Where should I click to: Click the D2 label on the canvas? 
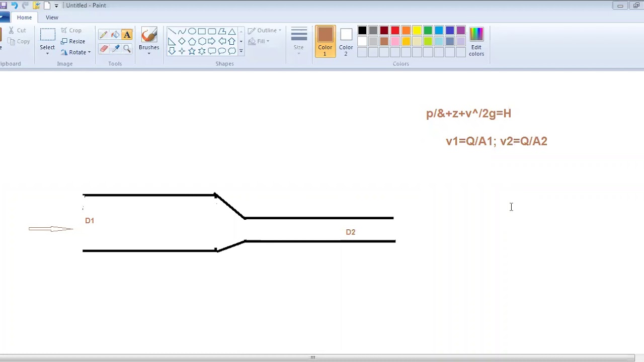351,232
